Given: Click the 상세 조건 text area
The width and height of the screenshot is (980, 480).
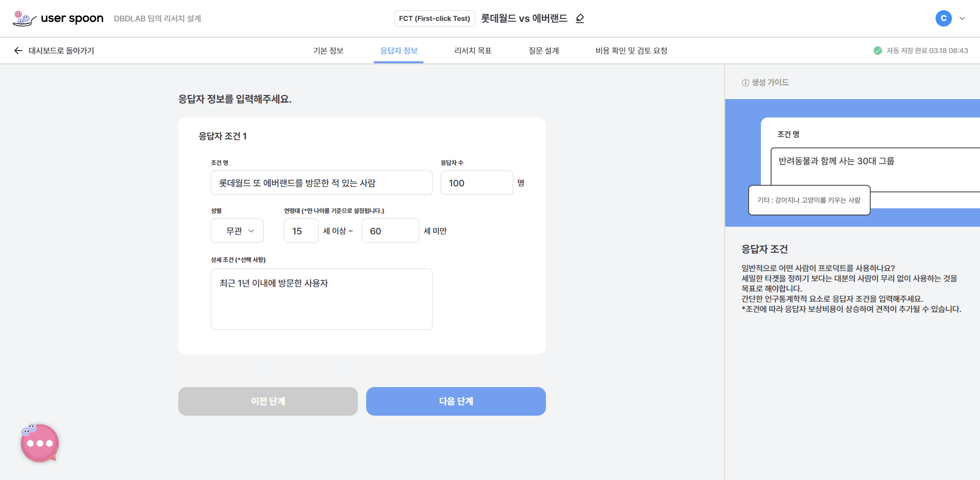Looking at the screenshot, I should [x=322, y=299].
